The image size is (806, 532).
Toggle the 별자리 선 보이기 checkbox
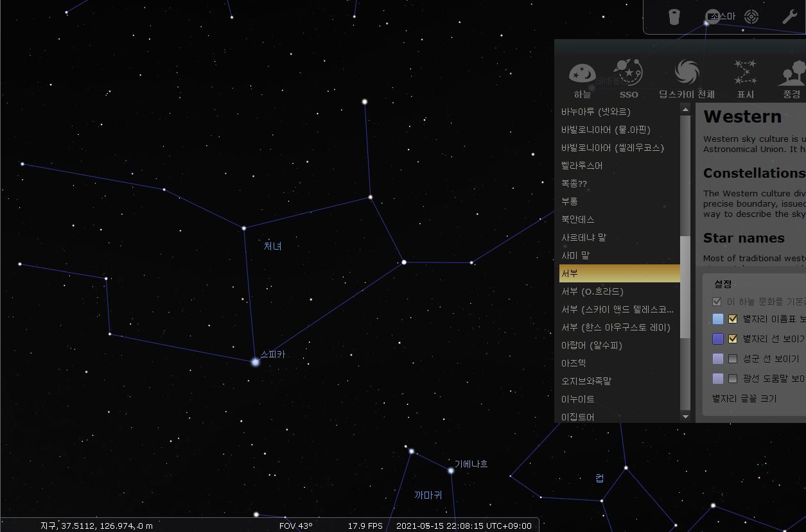tap(733, 339)
